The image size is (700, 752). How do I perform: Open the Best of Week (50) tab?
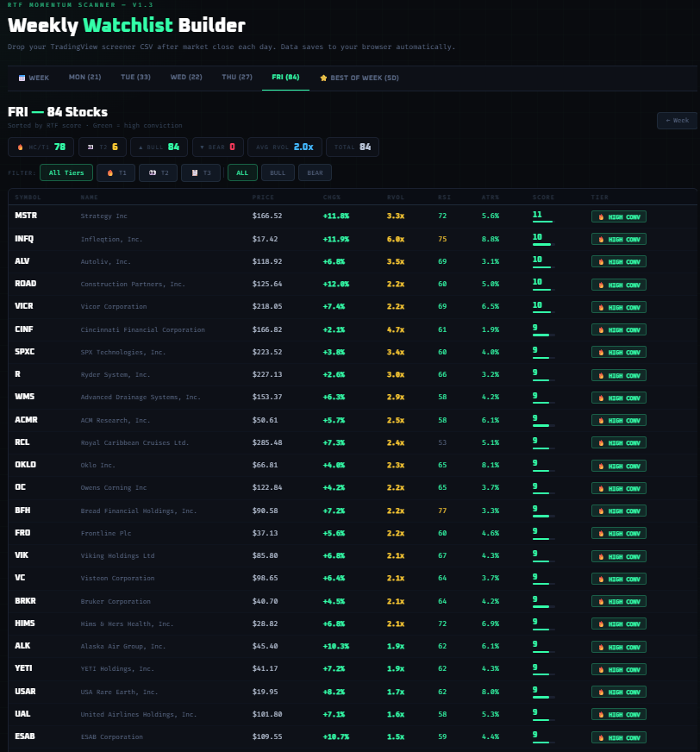click(359, 78)
